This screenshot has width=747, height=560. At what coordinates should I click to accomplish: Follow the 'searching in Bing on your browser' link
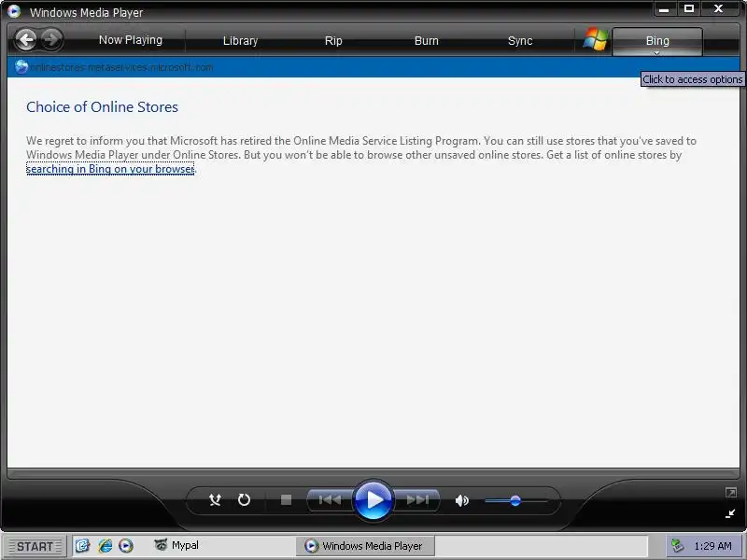[x=110, y=169]
